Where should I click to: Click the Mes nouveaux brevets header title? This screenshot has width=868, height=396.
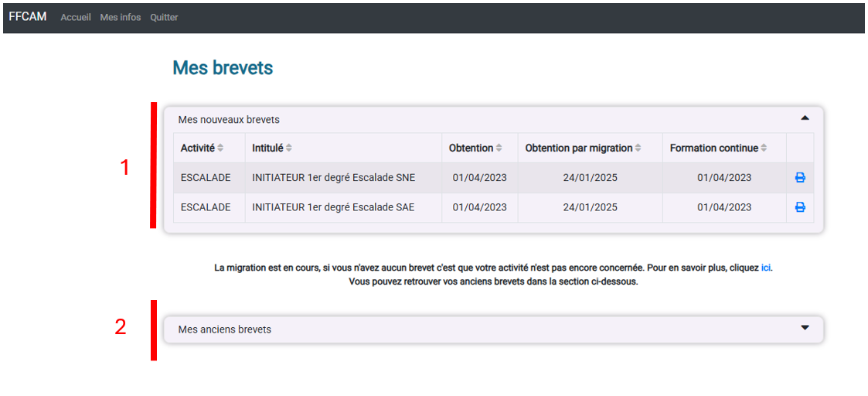click(x=229, y=119)
